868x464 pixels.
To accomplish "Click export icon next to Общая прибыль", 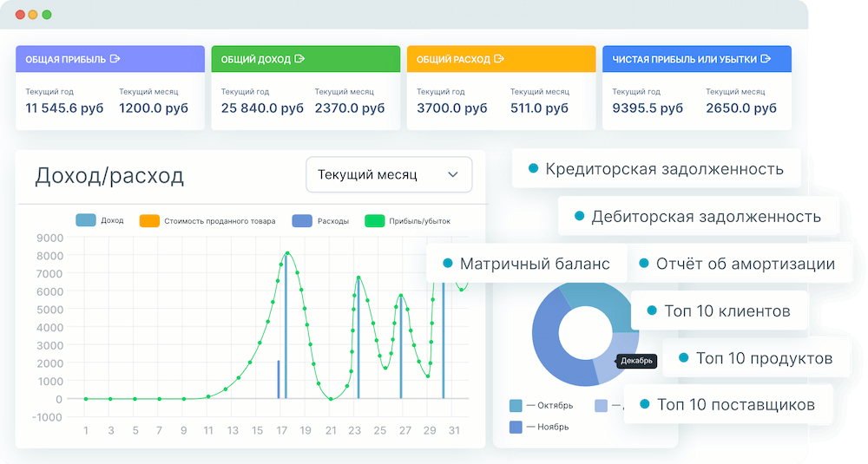I will coord(115,59).
